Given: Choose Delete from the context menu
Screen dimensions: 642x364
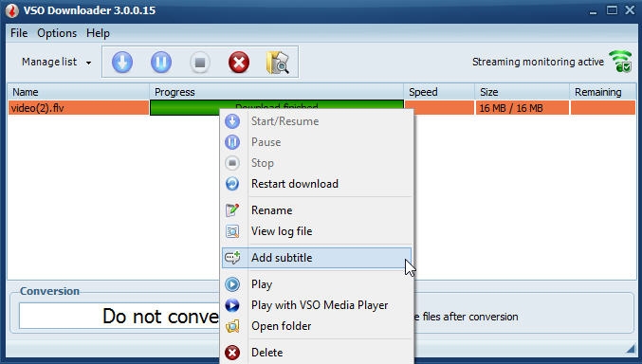Looking at the screenshot, I should tap(317, 353).
